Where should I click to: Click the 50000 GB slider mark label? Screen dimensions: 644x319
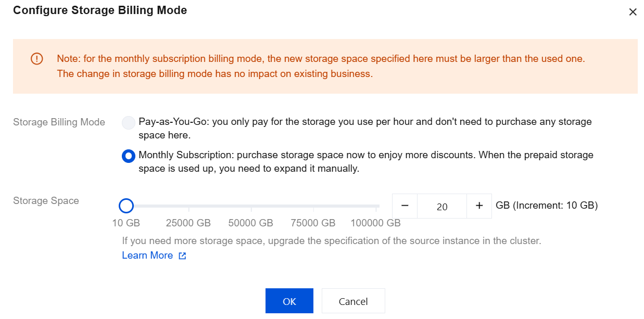click(250, 223)
